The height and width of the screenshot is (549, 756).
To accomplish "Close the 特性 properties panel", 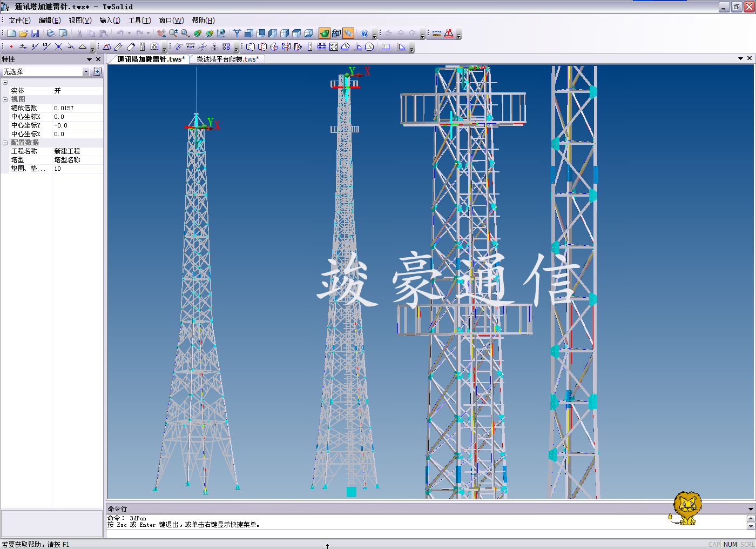I will 98,59.
